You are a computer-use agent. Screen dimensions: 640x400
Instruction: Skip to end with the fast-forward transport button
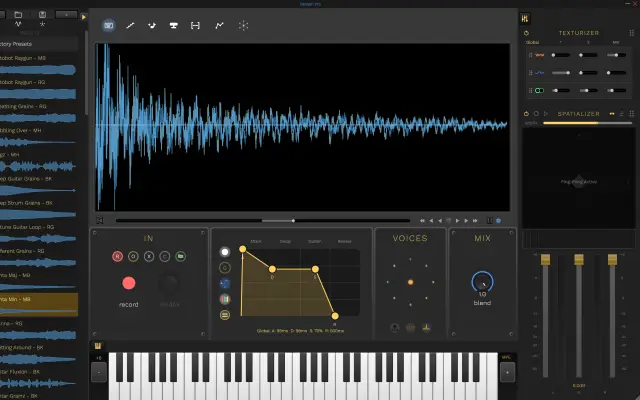[475, 220]
